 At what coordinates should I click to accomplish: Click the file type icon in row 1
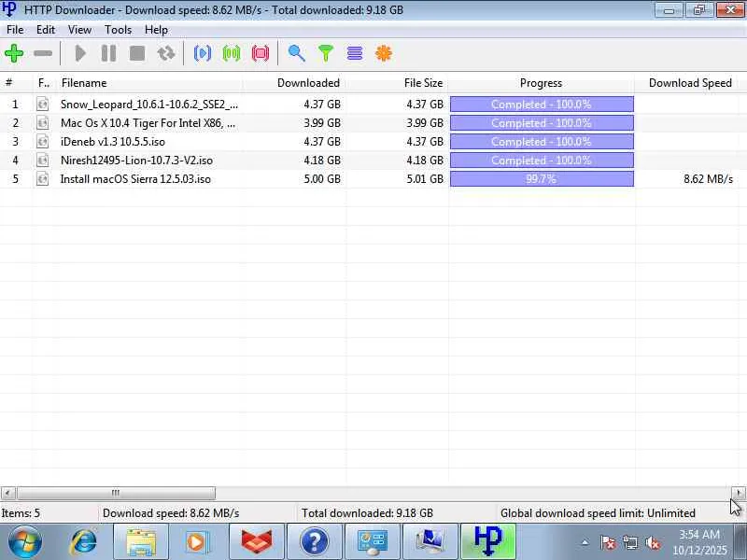click(x=42, y=104)
